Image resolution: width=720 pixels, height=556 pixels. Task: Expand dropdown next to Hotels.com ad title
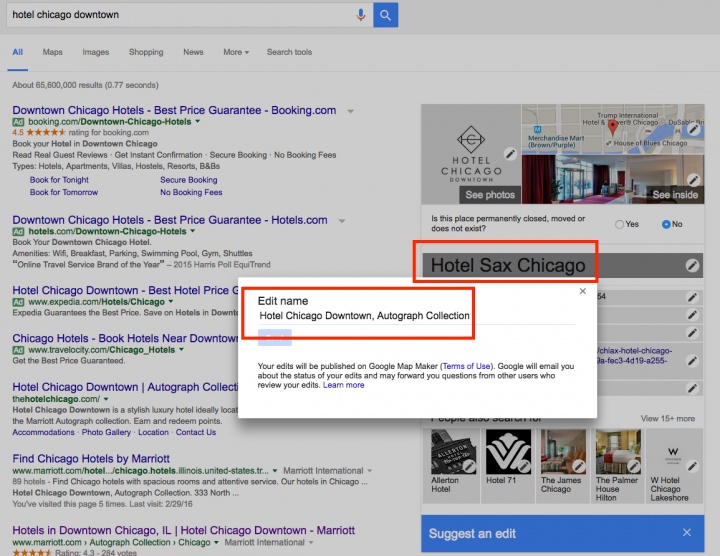(342, 221)
